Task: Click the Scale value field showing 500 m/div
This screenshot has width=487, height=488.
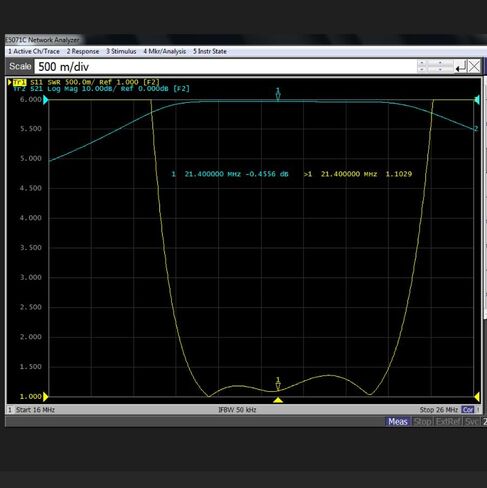Action: [x=225, y=67]
